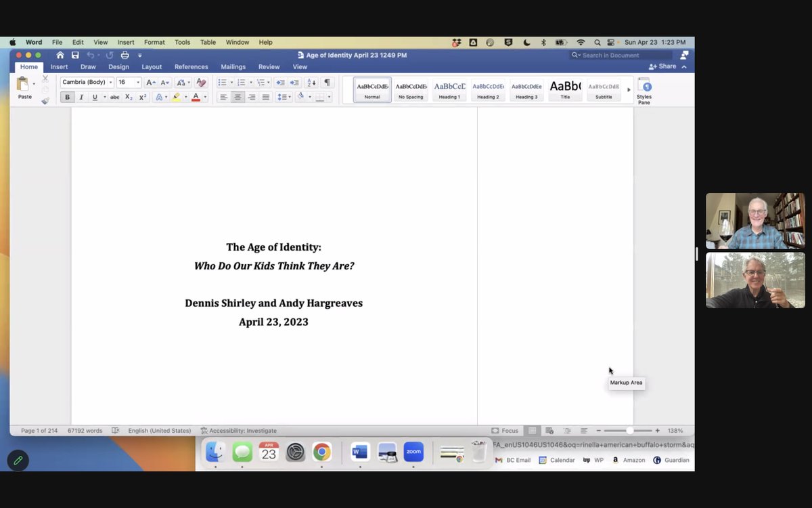
Task: Print the document via printer icon
Action: click(x=125, y=55)
